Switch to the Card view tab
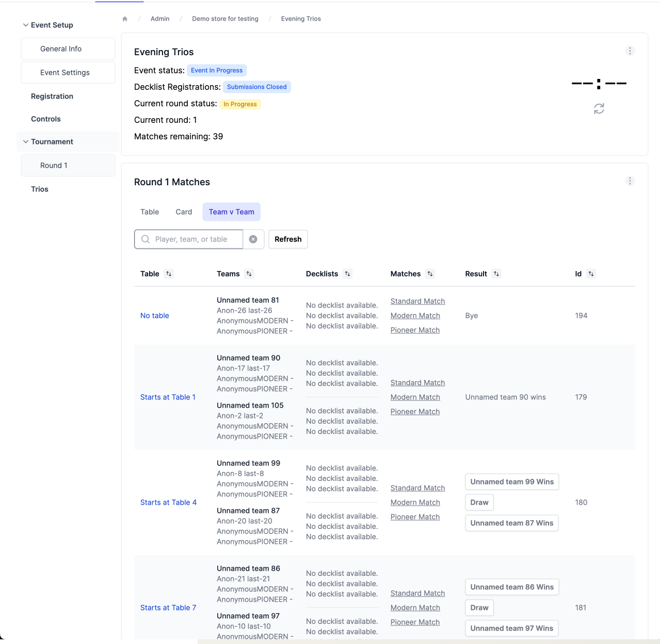The width and height of the screenshot is (660, 644). point(184,212)
